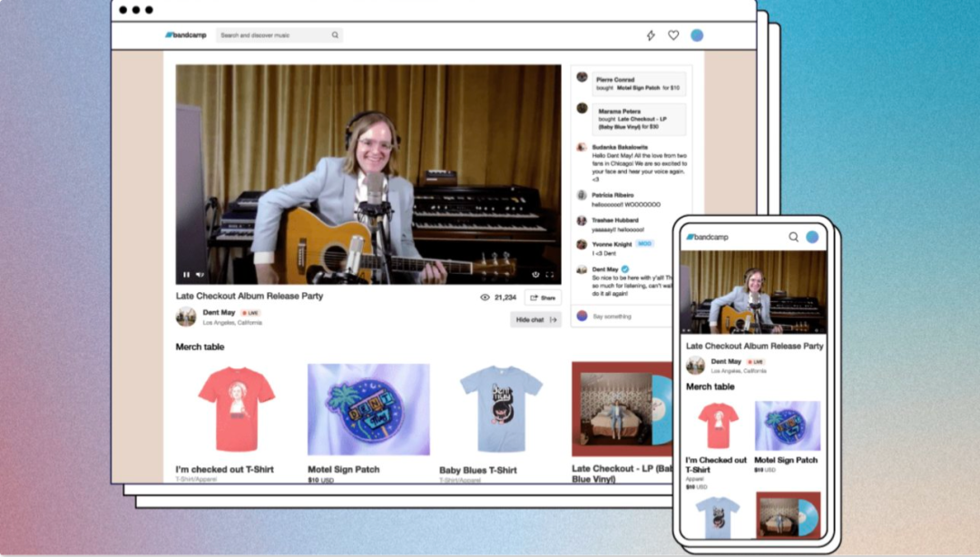The height and width of the screenshot is (557, 980).
Task: Enter fullscreen on the desktop video
Action: (549, 275)
